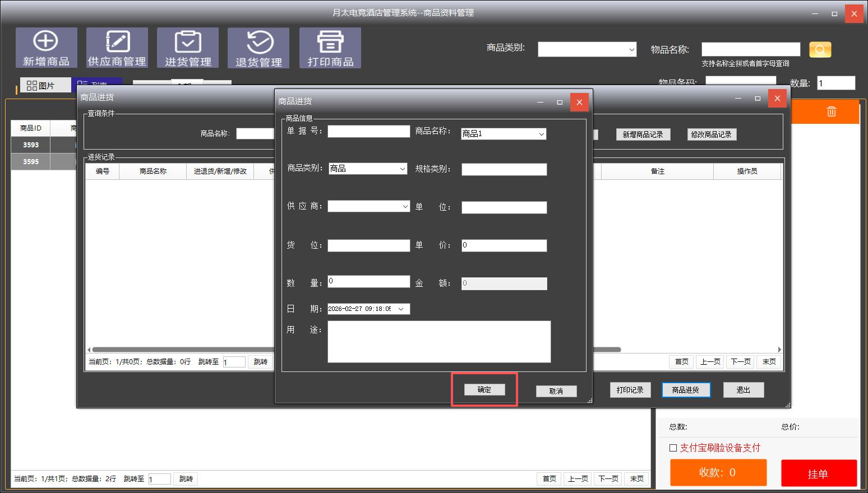Expand the 商品名称 dropdown showing 商品1
The image size is (868, 493).
coord(541,134)
